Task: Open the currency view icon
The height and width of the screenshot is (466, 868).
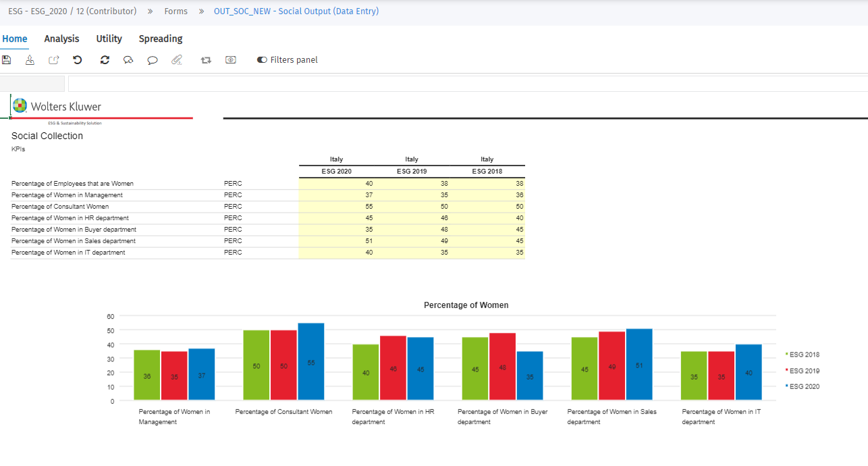Action: click(230, 59)
